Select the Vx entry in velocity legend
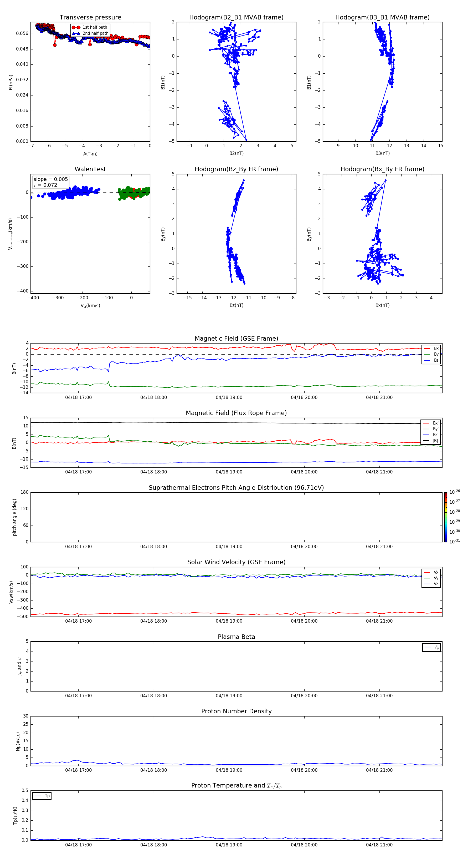Viewport: 473px width, 868px height. coord(431,572)
